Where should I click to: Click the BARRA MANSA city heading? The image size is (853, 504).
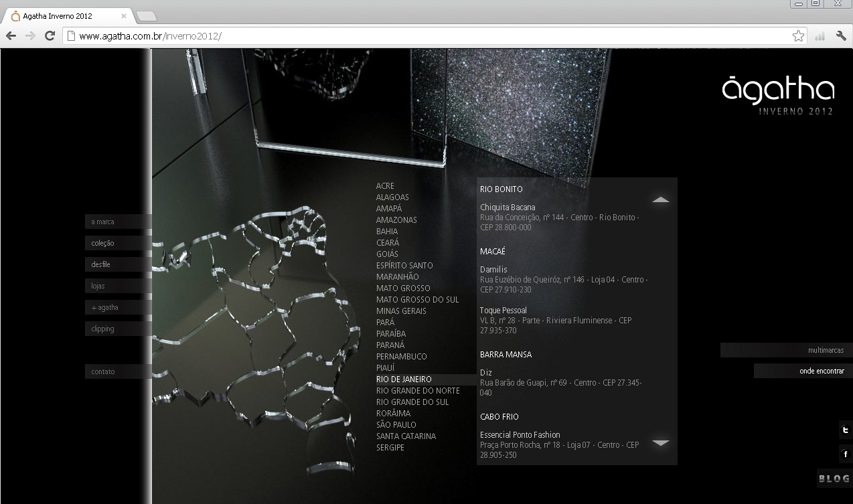click(x=506, y=355)
